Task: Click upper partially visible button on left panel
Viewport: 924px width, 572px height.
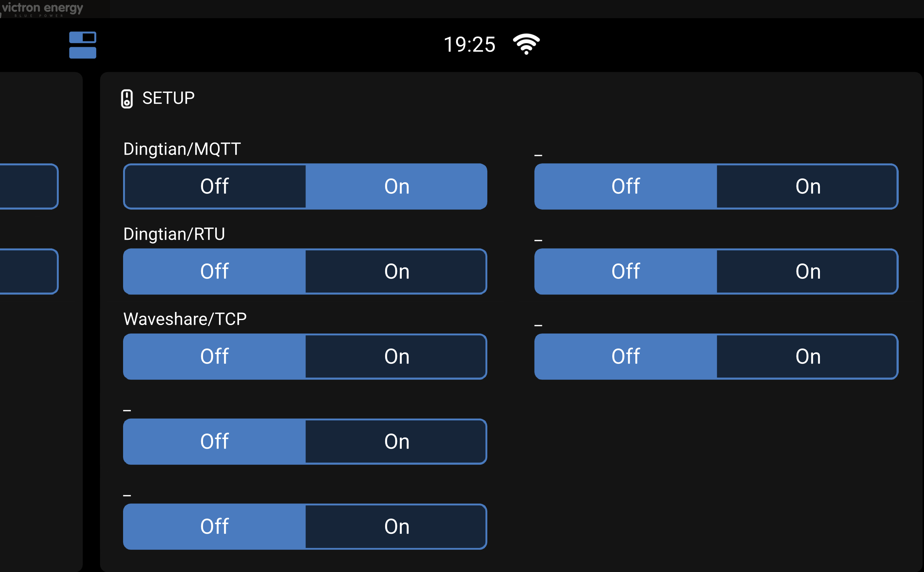Action: [28, 187]
